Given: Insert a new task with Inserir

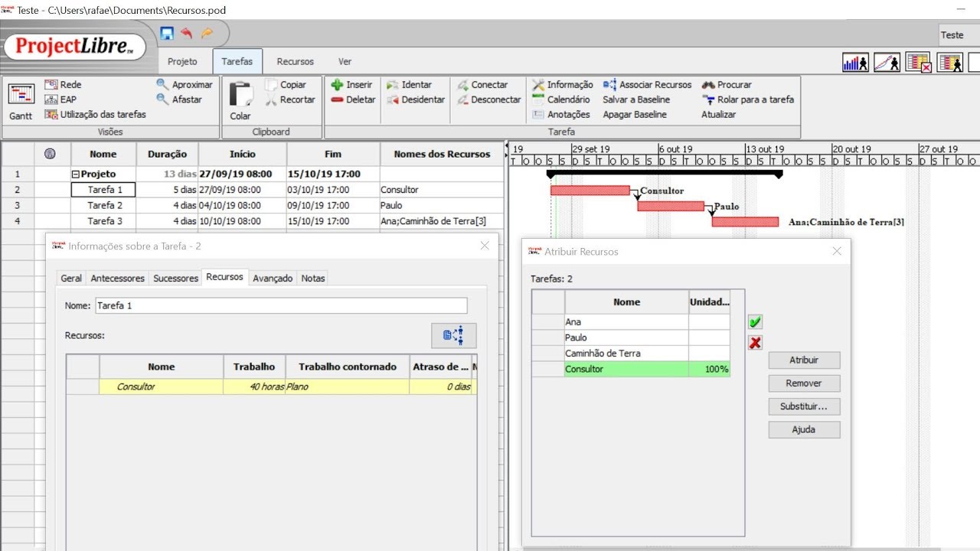Looking at the screenshot, I should pos(351,85).
